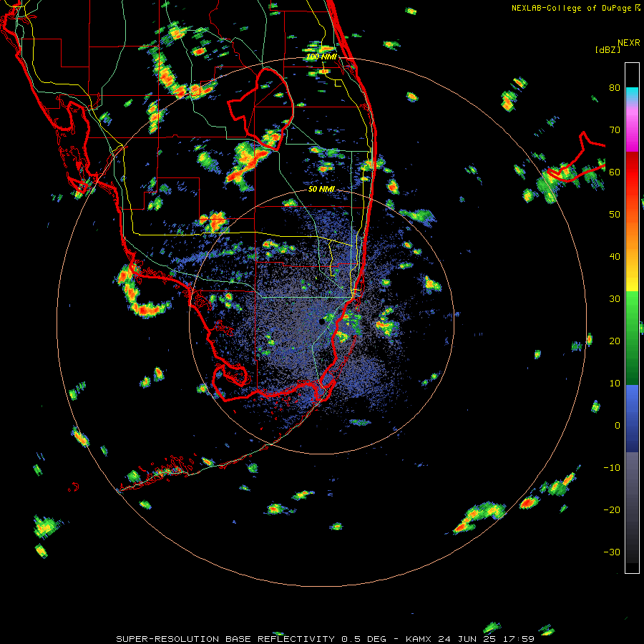Screen dimensions: 644x644
Task: Pick the cyan segment of the color bar
Action: pos(632,93)
